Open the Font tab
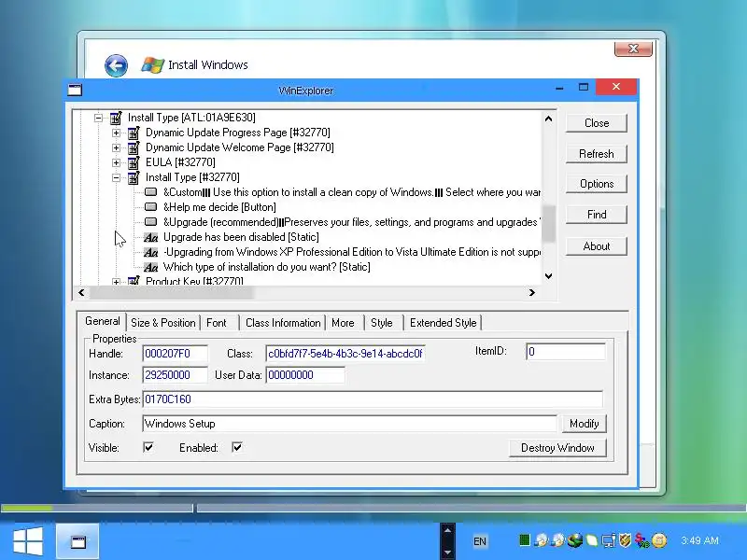This screenshot has width=747, height=560. [x=217, y=323]
